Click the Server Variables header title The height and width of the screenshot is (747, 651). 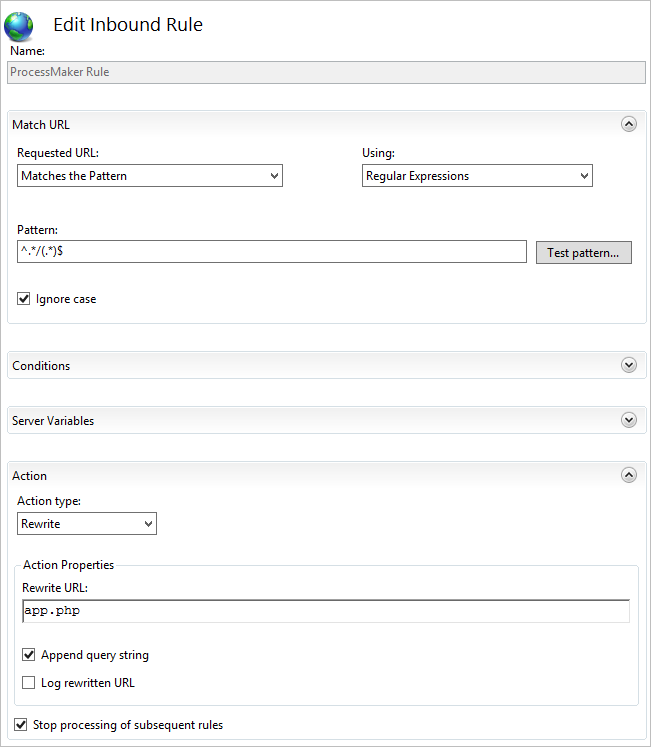point(53,421)
